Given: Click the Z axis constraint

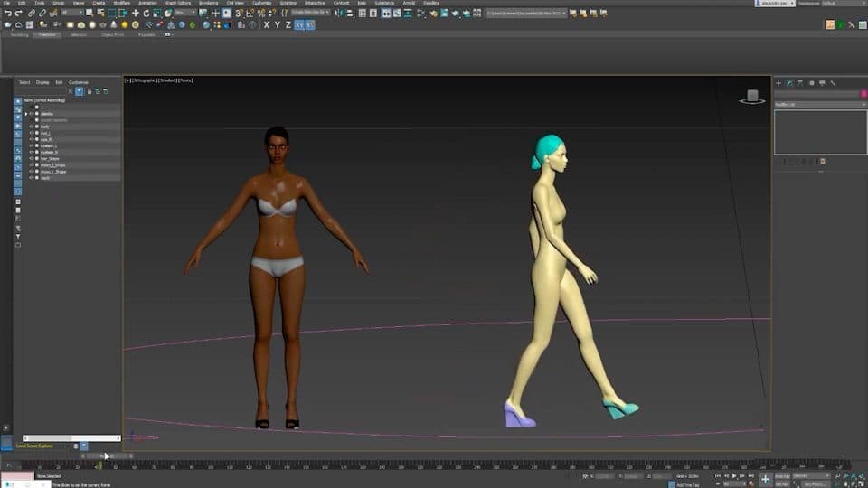Looking at the screenshot, I should 288,25.
